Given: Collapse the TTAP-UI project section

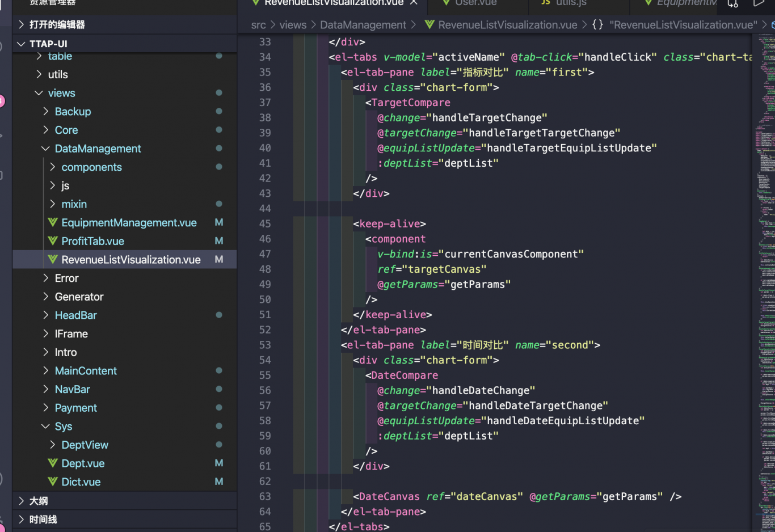Looking at the screenshot, I should (125, 44).
